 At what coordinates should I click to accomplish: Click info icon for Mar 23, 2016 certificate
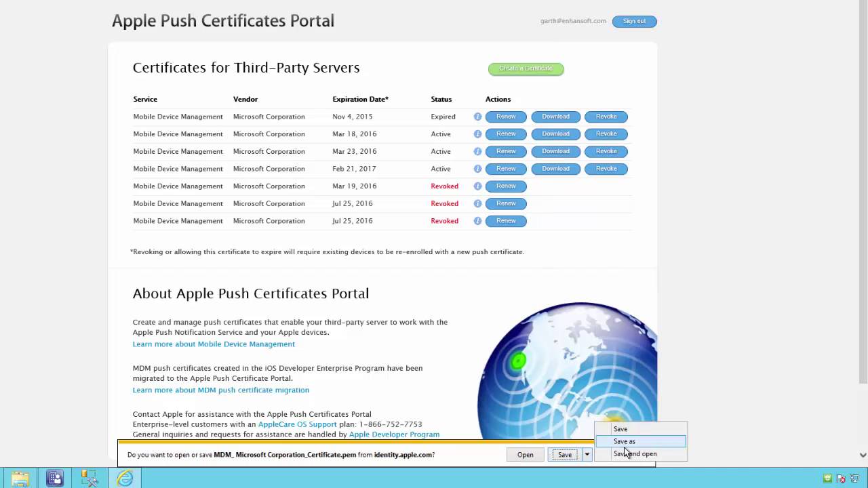coord(477,151)
